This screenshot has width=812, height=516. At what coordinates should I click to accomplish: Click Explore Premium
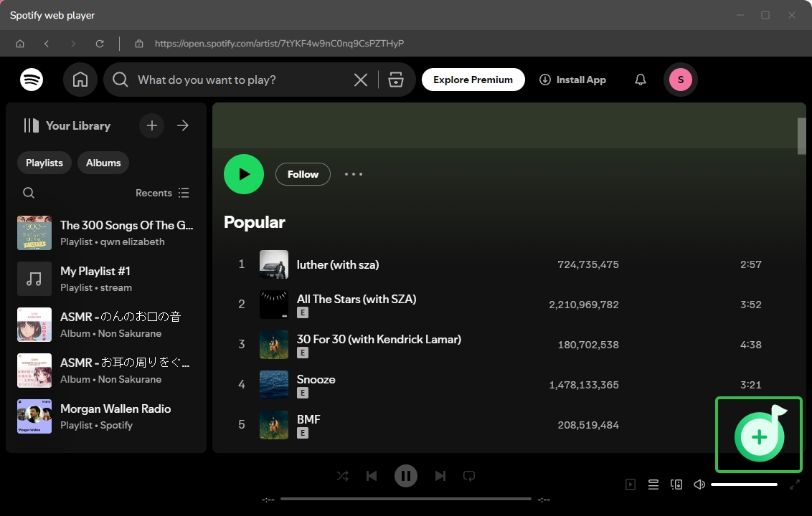[473, 80]
